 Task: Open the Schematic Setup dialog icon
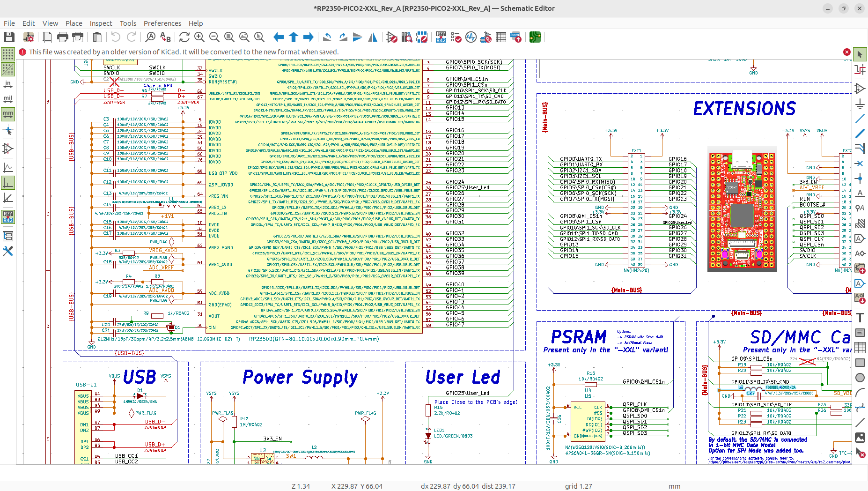click(29, 37)
